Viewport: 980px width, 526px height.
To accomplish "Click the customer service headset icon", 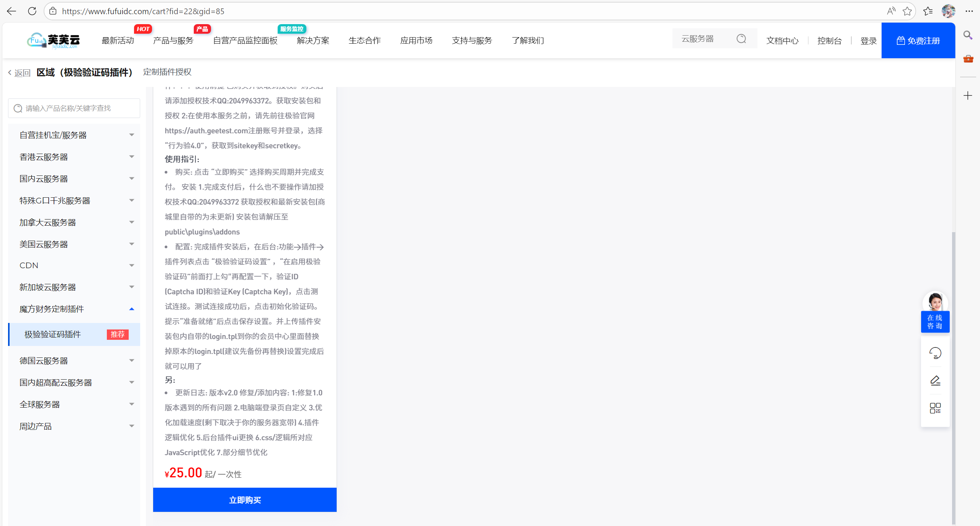I will click(934, 352).
